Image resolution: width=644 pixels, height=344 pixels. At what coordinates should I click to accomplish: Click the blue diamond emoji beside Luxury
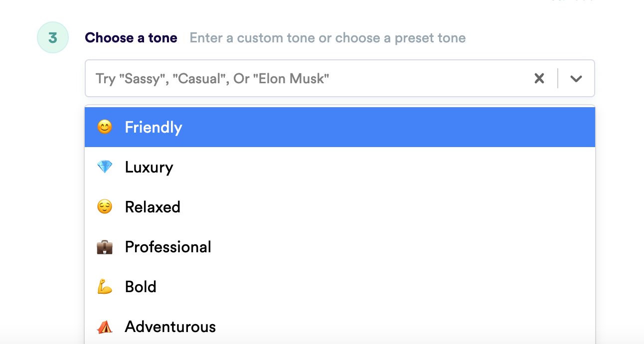(x=105, y=167)
